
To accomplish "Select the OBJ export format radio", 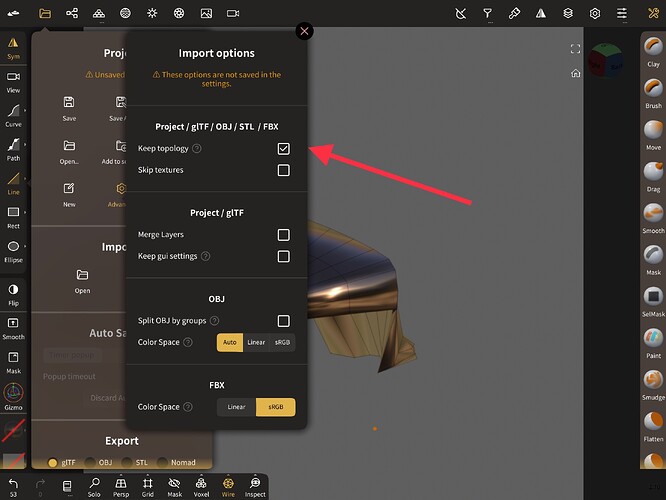I will tap(90, 463).
